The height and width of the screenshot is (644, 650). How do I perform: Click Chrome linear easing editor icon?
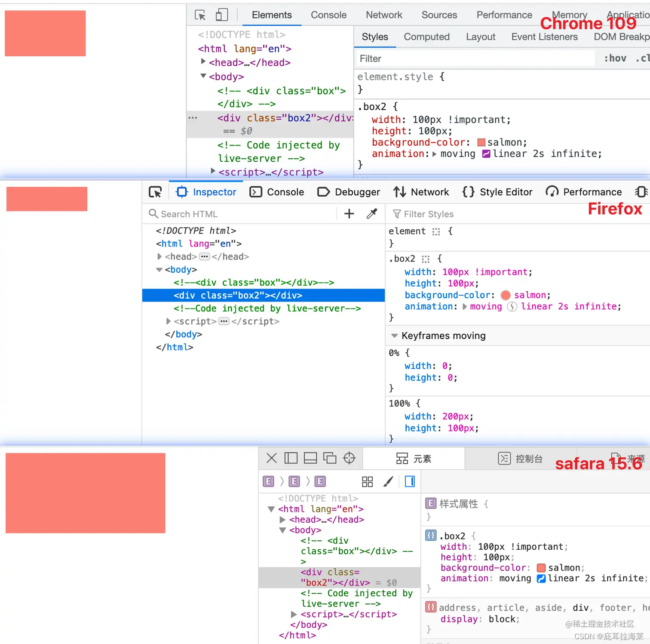click(486, 154)
